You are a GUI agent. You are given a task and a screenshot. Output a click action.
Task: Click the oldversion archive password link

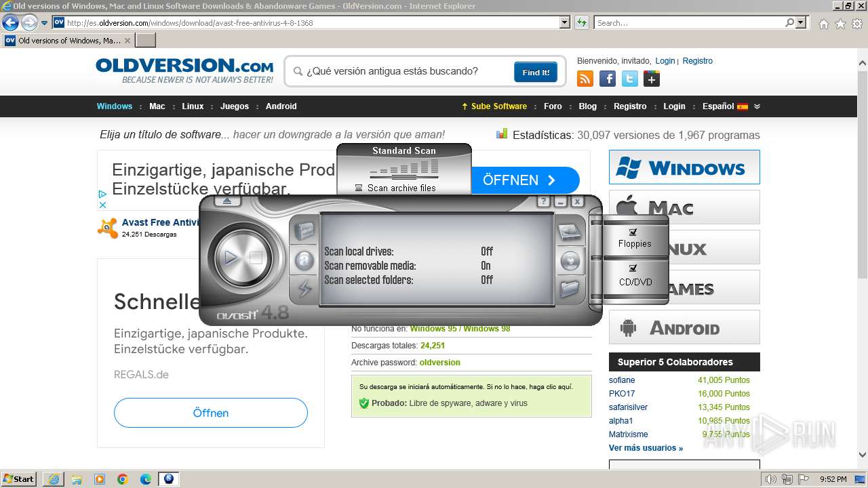point(439,363)
